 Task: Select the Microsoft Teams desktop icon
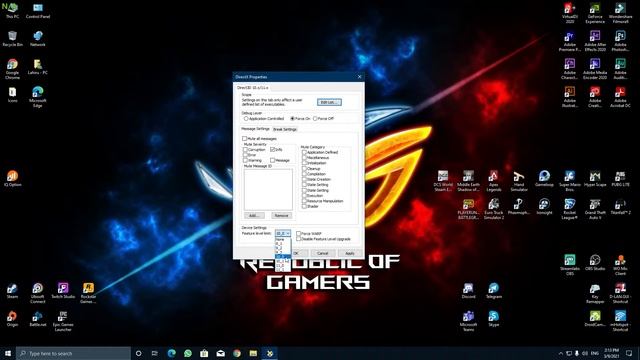pyautogui.click(x=469, y=321)
